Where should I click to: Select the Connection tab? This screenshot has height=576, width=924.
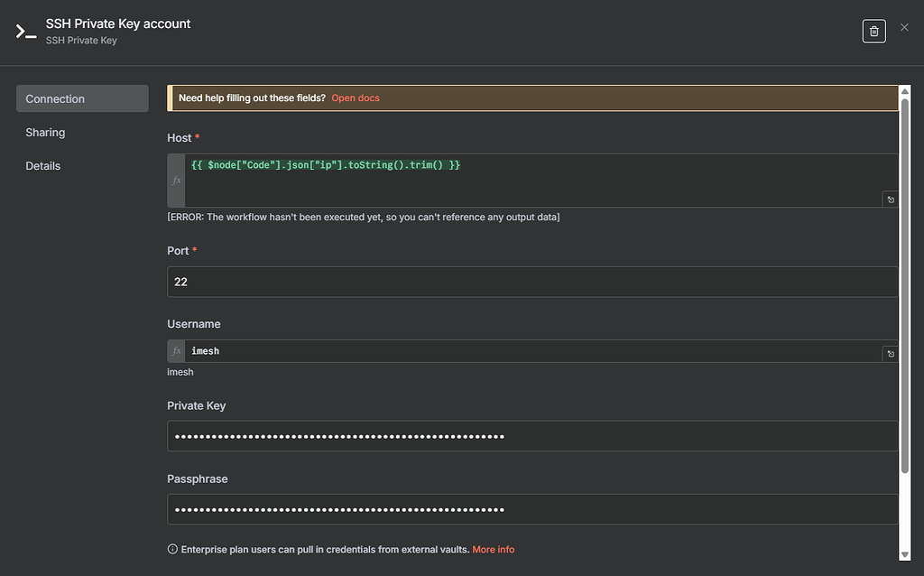(55, 98)
